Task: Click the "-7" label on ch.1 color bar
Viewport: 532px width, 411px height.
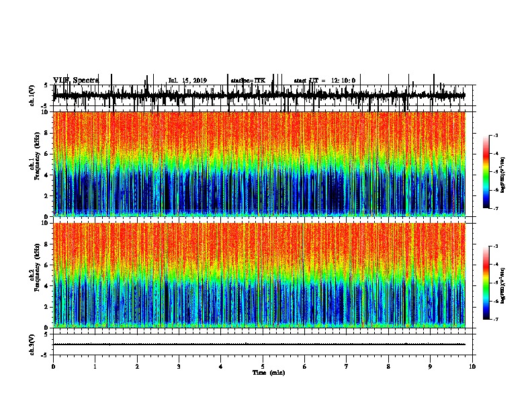Action: 496,208
